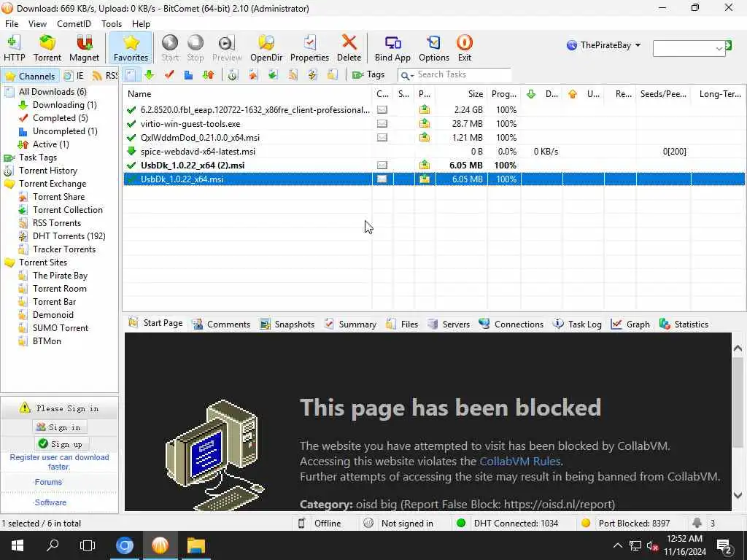Switch to the Files tab
Screen dimensions: 747x560
click(402, 324)
